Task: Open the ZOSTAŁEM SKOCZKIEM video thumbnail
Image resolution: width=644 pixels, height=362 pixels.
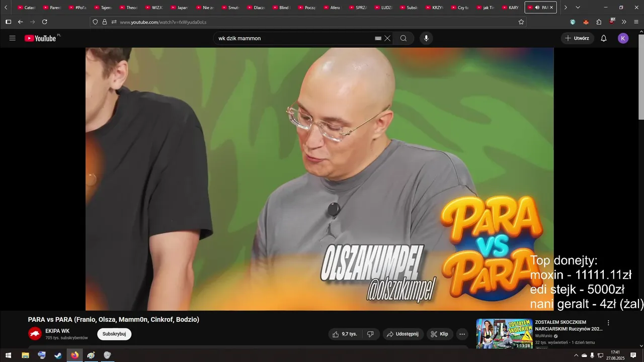Action: coord(505,333)
